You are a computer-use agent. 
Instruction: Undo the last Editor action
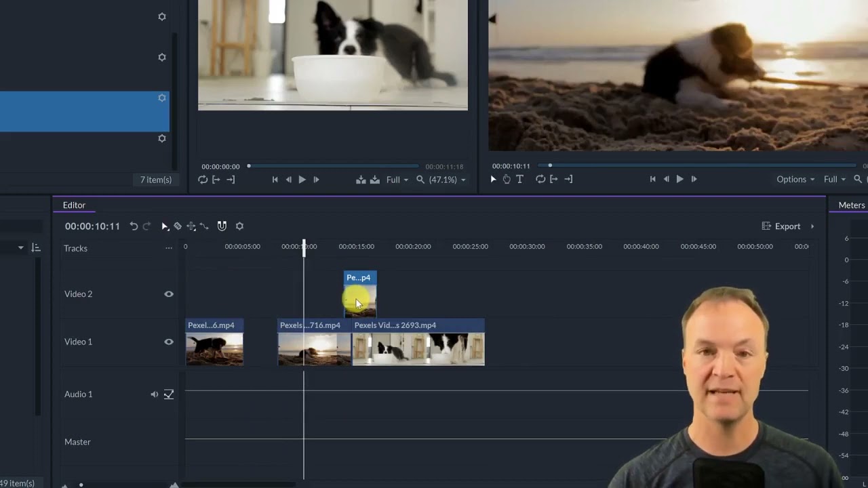pos(134,226)
